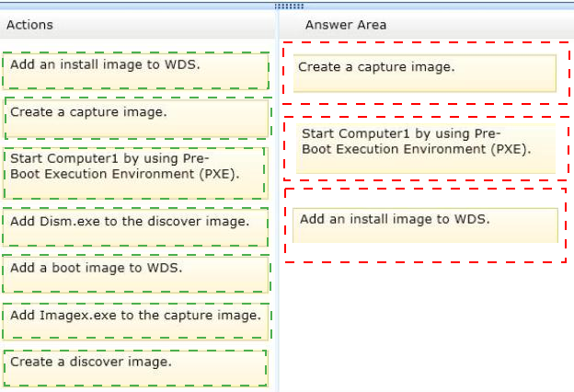Click 'Add an install image' in Answer Area

click(x=425, y=225)
